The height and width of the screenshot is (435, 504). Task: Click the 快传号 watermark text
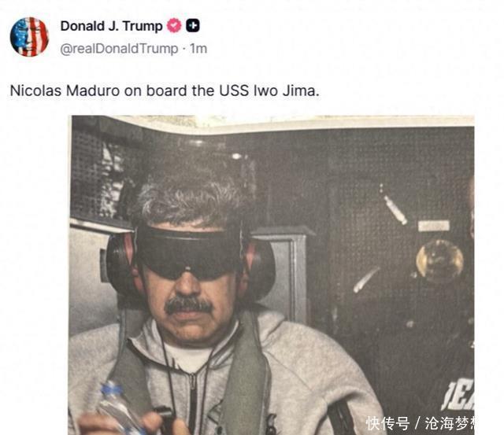tap(388, 423)
